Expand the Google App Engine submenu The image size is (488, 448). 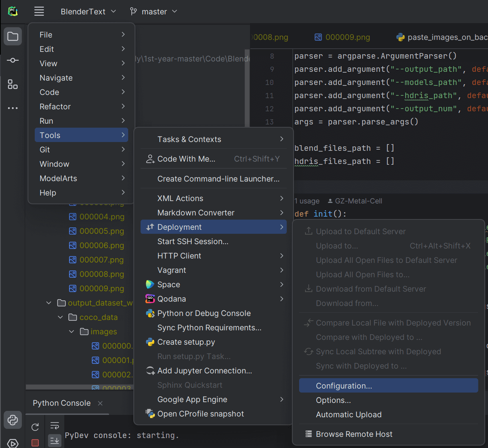click(214, 399)
